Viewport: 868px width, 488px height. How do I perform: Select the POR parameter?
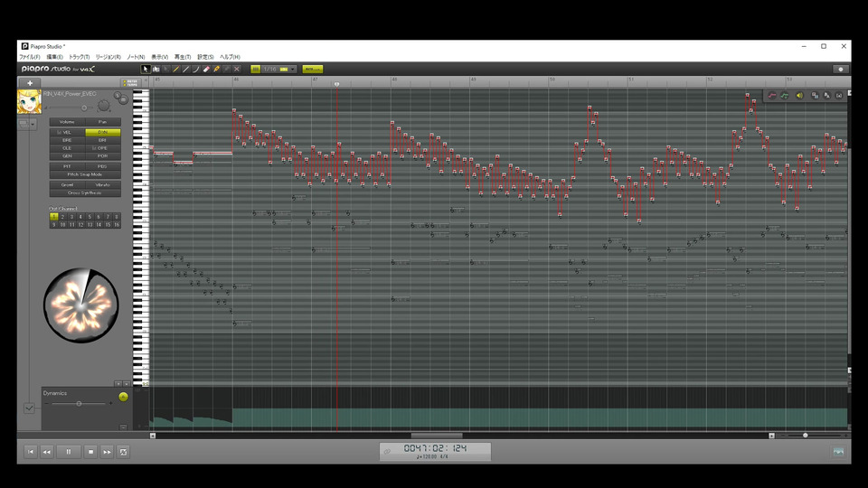click(102, 156)
